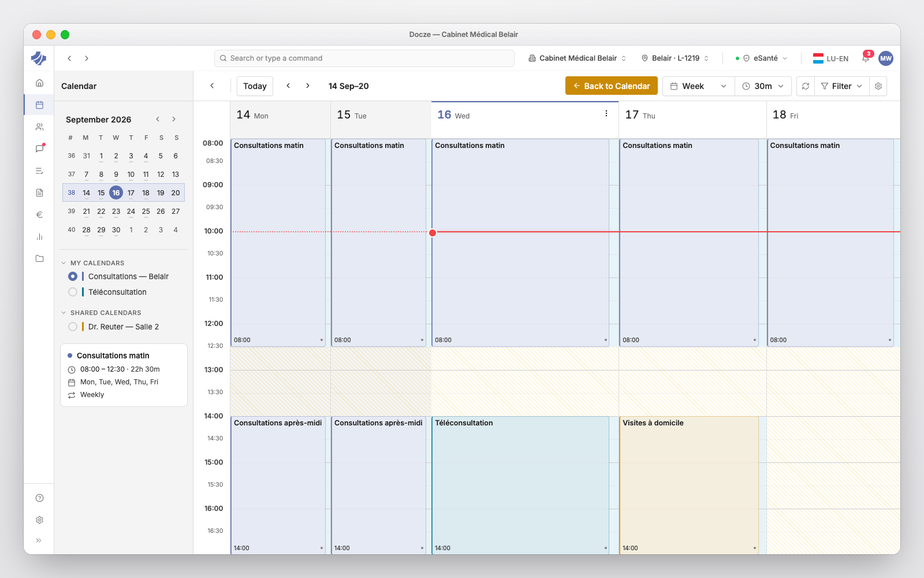
Task: Click the notifications bell icon
Action: click(x=866, y=58)
